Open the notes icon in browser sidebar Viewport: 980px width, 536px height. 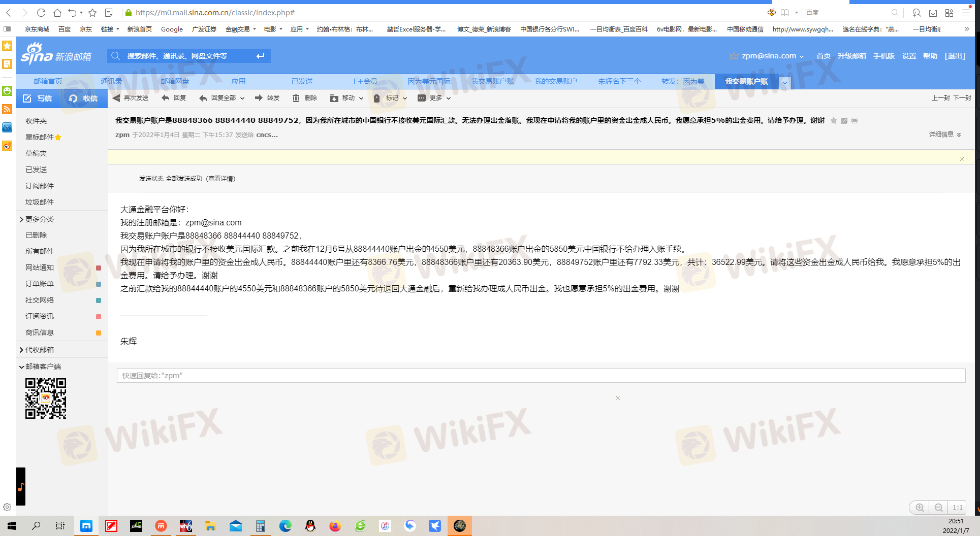7,64
